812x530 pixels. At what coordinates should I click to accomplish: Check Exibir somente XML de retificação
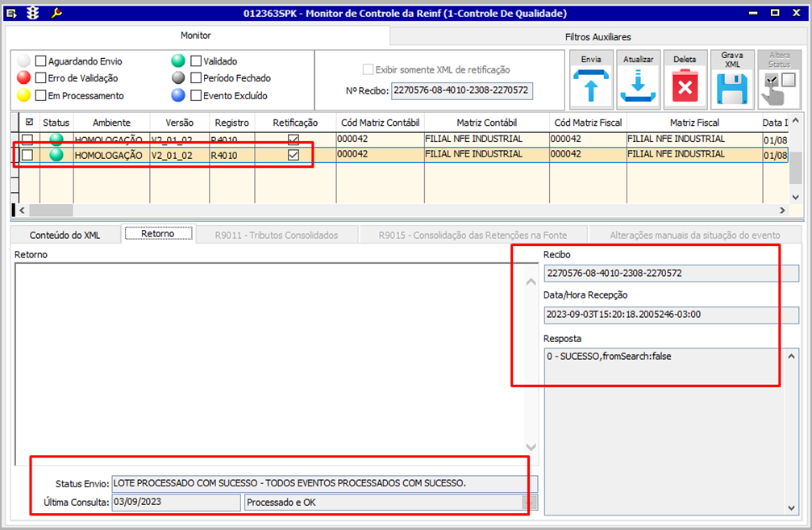coord(368,69)
